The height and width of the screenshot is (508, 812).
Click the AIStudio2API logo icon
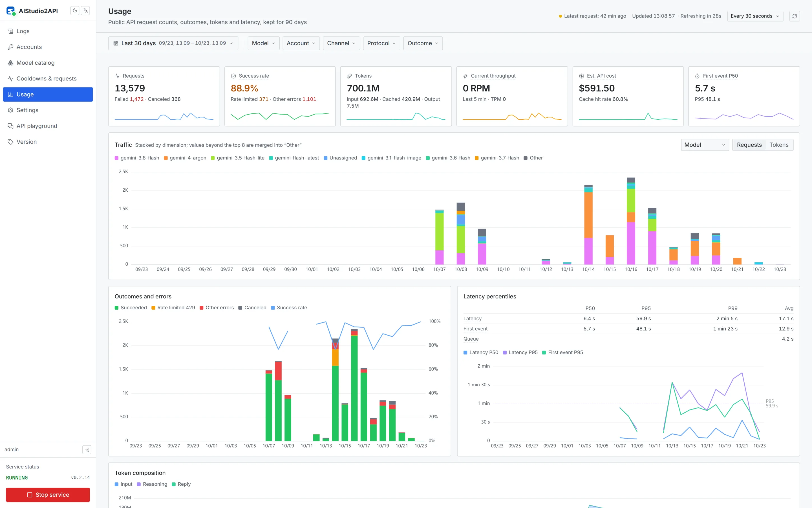tap(11, 11)
